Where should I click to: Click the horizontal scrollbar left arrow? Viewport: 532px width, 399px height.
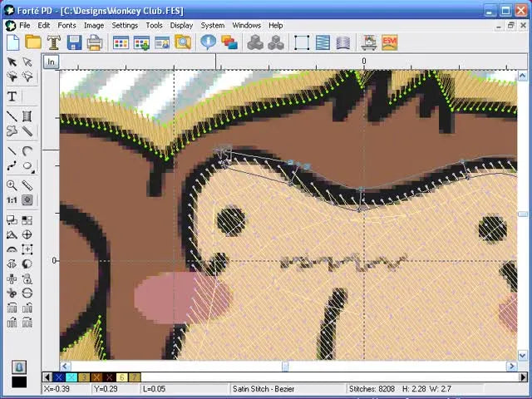tap(66, 366)
